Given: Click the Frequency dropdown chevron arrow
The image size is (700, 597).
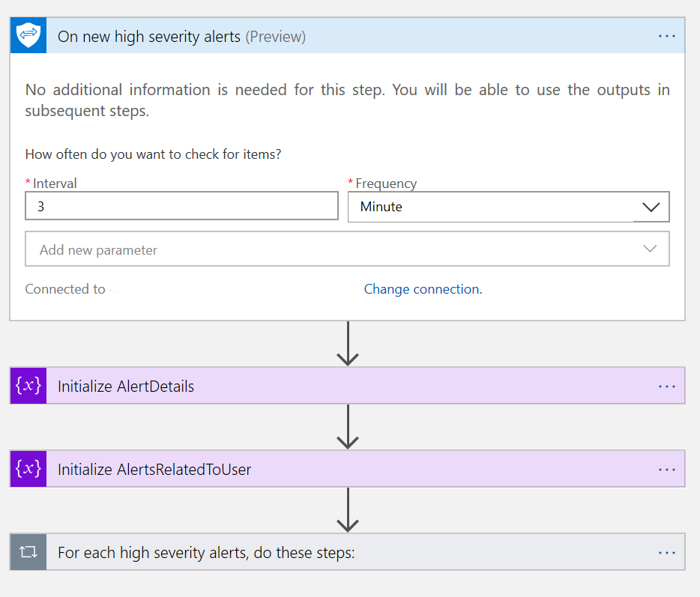Looking at the screenshot, I should point(651,207).
